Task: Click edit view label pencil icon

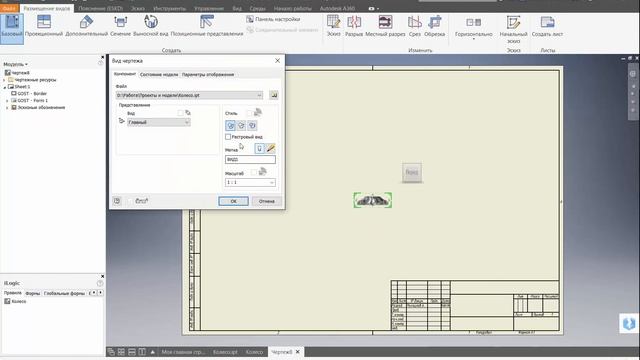Action: [x=271, y=149]
